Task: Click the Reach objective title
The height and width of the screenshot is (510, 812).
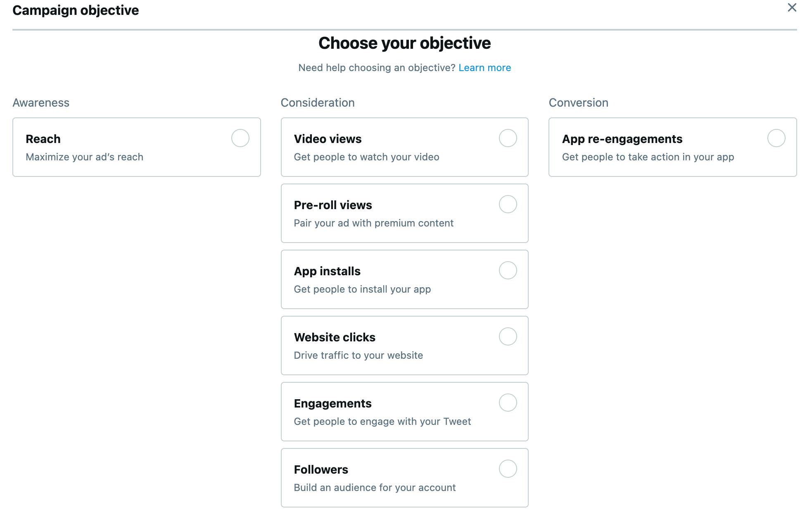Action: [43, 139]
